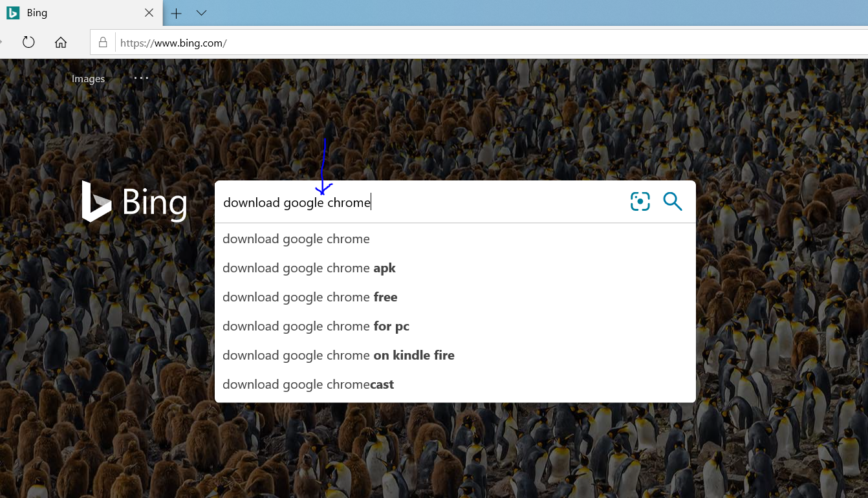Expand the tab list chevron
The image size is (868, 498).
201,13
